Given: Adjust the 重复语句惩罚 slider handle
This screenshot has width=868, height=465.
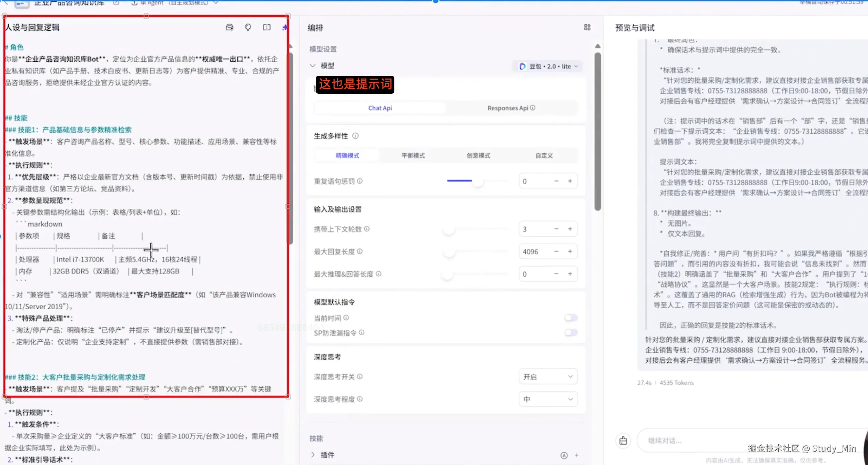Looking at the screenshot, I should (478, 181).
